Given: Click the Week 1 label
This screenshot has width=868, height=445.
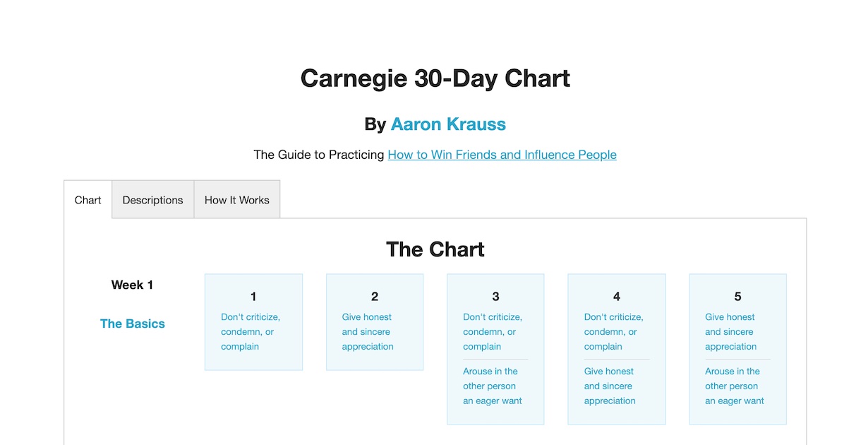Looking at the screenshot, I should click(x=132, y=285).
